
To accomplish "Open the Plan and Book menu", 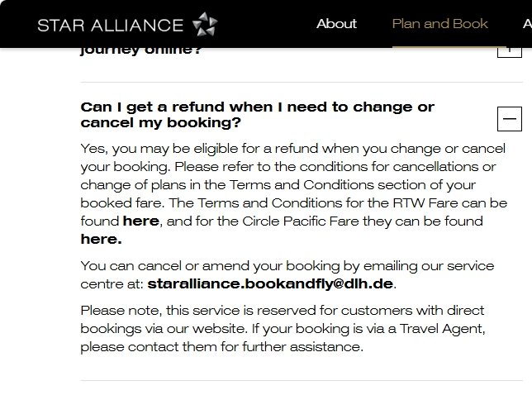I will point(439,24).
